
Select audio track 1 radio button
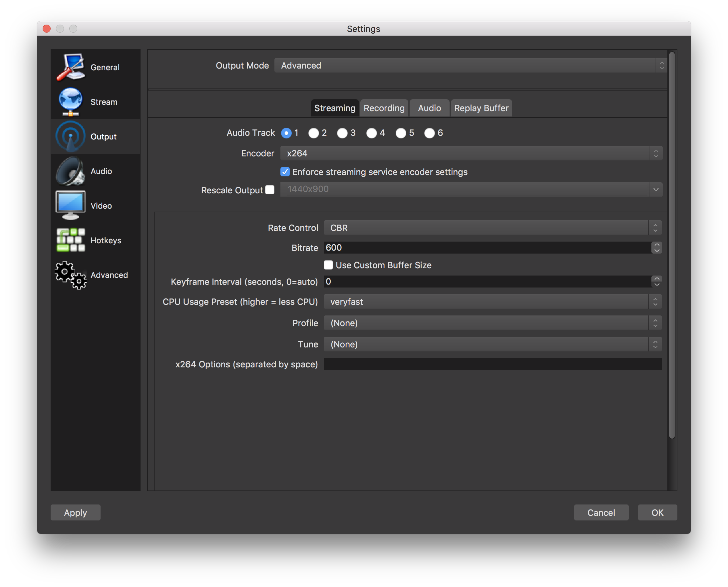pos(286,133)
